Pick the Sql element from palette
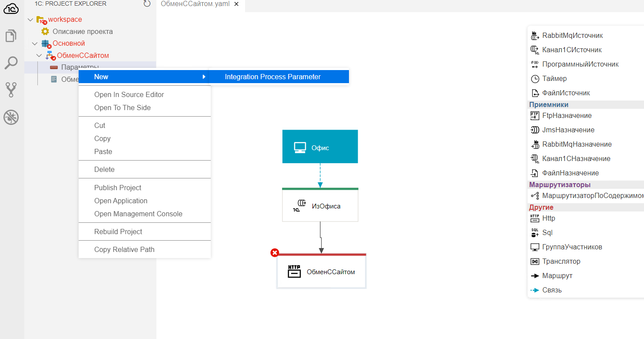The image size is (644, 339). (x=547, y=233)
